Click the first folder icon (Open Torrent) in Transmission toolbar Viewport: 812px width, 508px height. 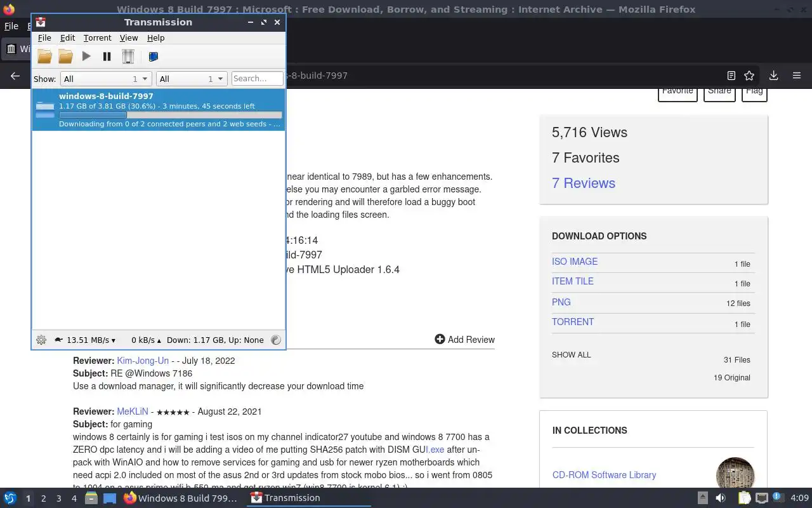(44, 57)
